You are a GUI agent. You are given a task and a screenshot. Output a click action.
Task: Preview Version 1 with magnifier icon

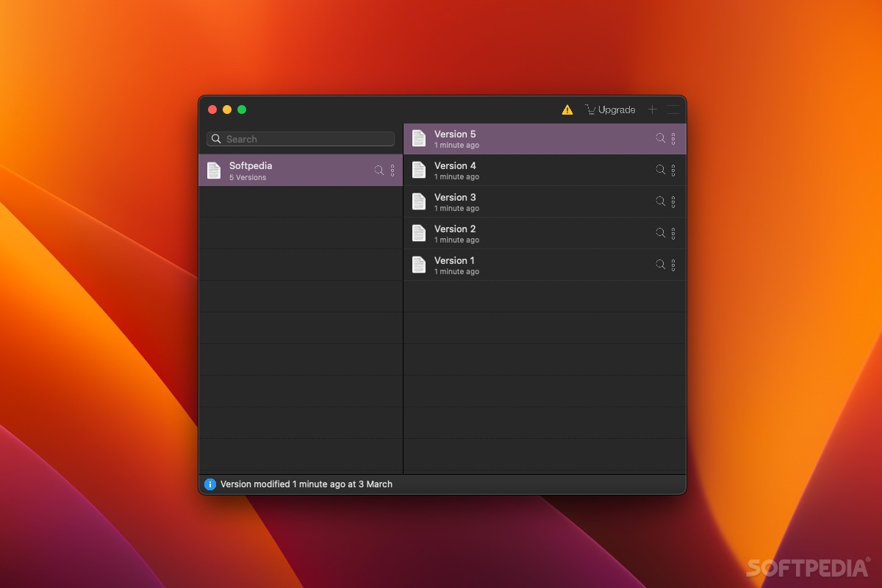[660, 265]
